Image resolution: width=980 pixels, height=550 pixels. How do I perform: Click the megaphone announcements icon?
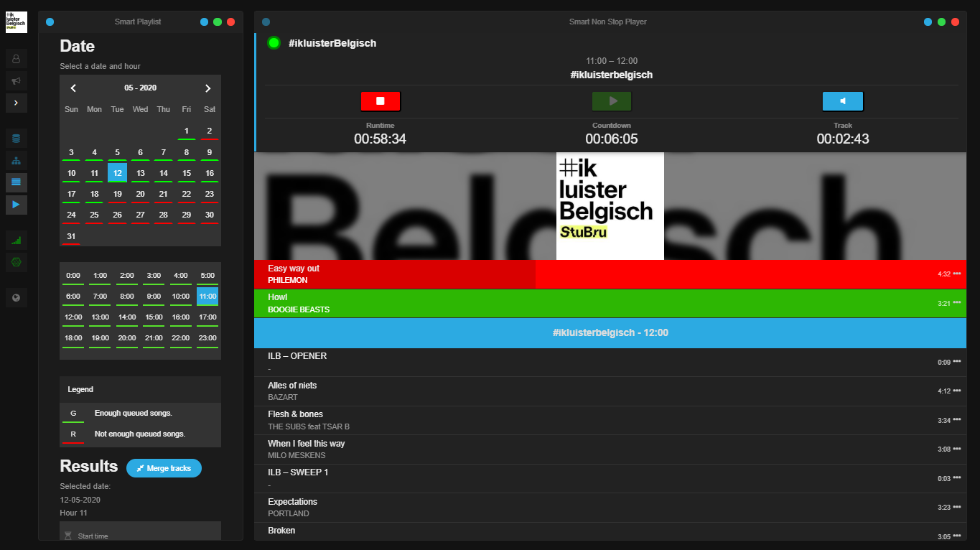click(16, 80)
